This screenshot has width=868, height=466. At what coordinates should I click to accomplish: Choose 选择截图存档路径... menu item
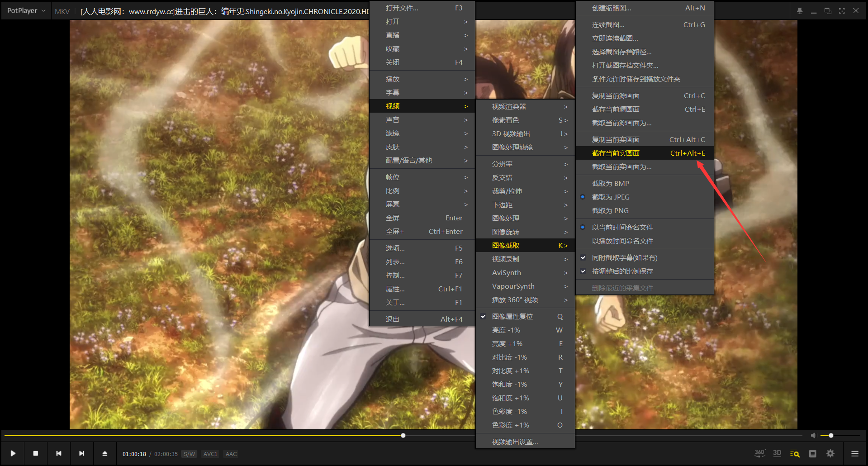[x=645, y=52]
